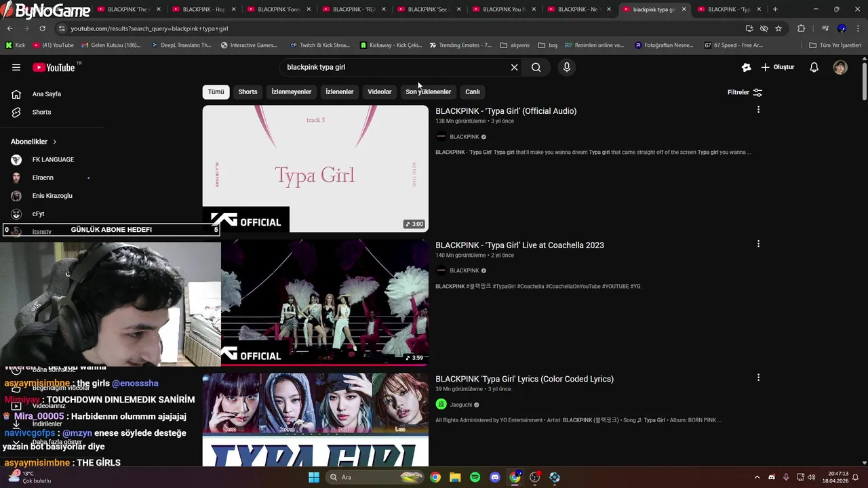The width and height of the screenshot is (868, 488).
Task: Go back in browser history
Action: pyautogui.click(x=9, y=28)
